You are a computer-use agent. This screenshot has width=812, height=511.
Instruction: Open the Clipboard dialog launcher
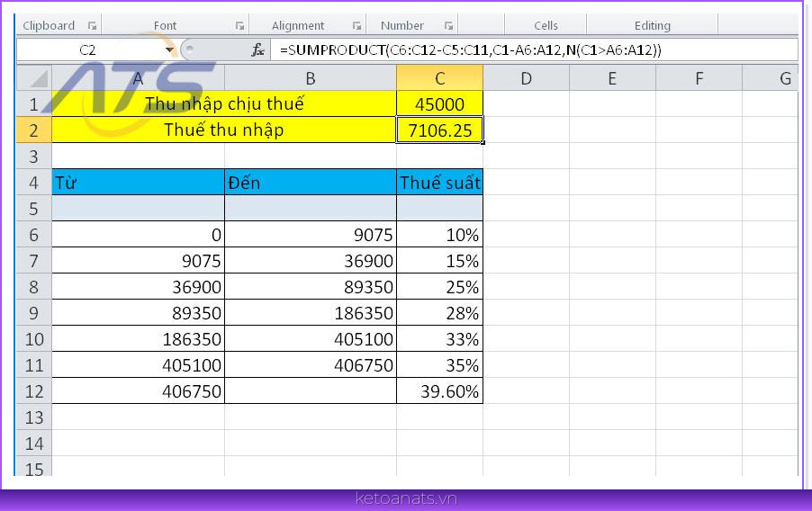click(x=92, y=25)
